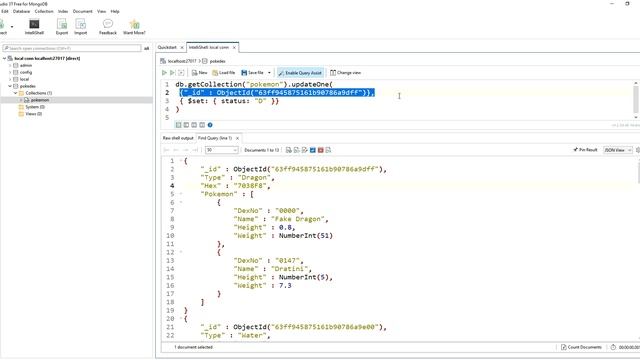Expand the admin database node
The image size is (640, 360).
point(10,65)
